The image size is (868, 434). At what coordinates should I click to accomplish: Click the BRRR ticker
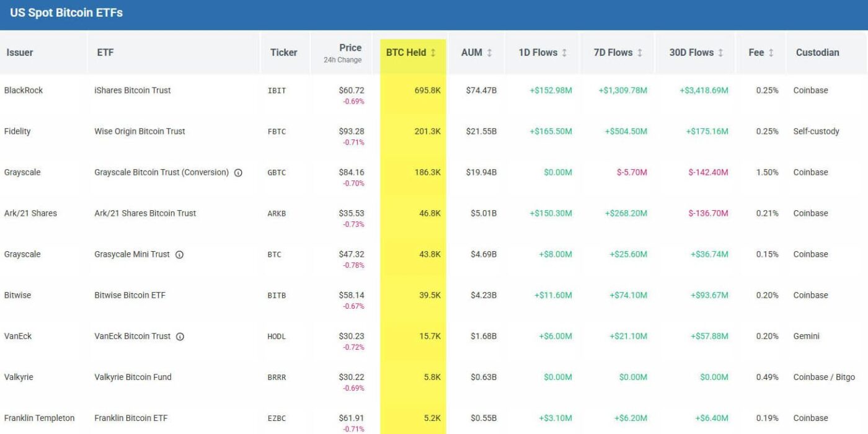click(x=277, y=378)
